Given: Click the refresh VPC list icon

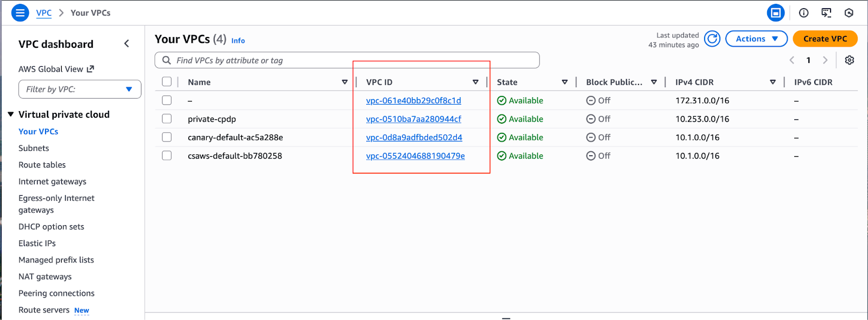Looking at the screenshot, I should point(712,39).
